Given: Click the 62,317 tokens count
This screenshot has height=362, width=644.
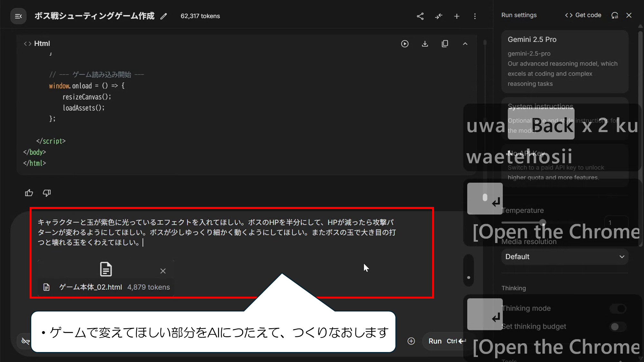Looking at the screenshot, I should pyautogui.click(x=200, y=16).
